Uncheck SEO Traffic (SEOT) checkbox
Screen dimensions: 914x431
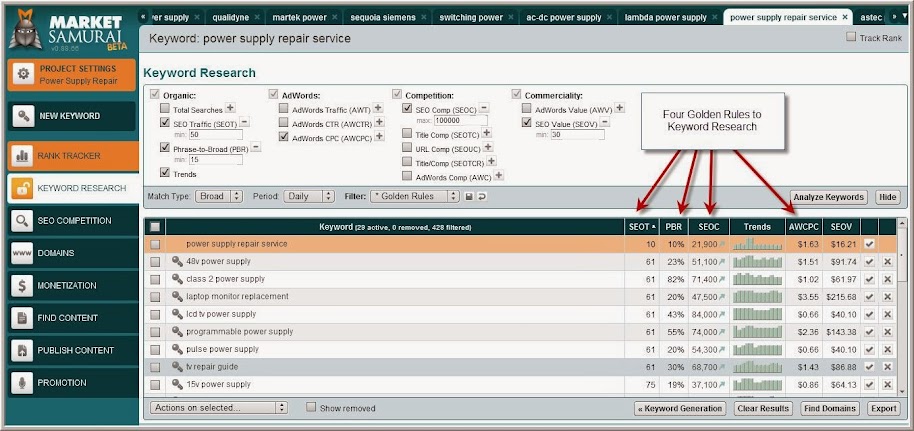(165, 122)
